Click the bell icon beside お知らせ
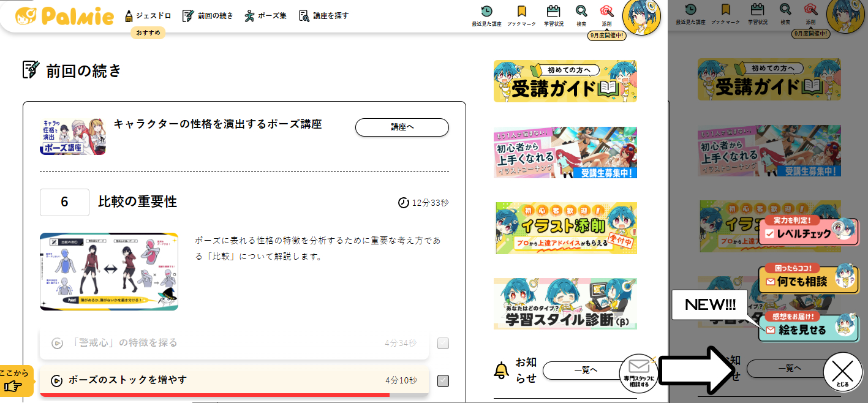Screen dimensions: 868x403 [501, 370]
